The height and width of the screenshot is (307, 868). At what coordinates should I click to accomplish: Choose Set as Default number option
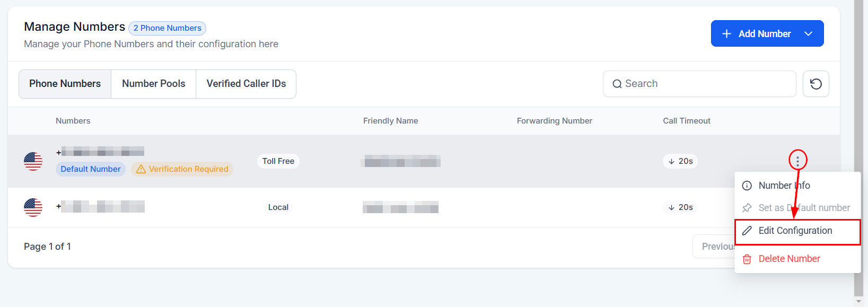click(803, 208)
